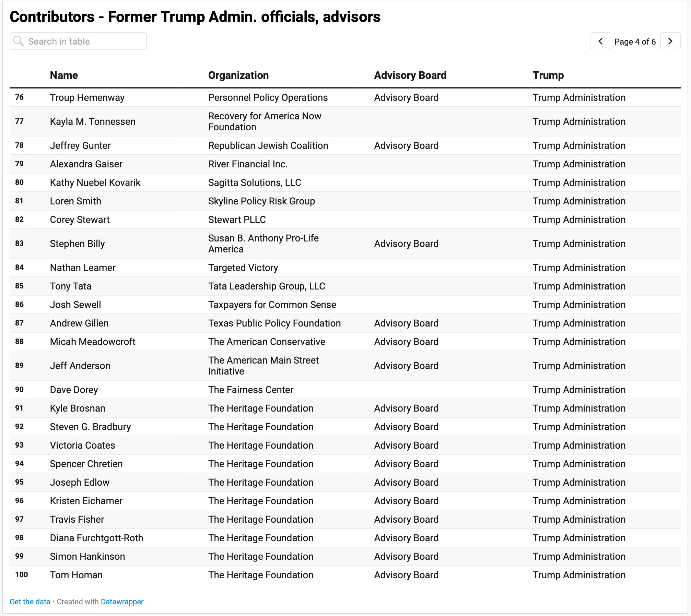This screenshot has height=616, width=691.
Task: Select the name Spencer Chretien
Action: (86, 464)
